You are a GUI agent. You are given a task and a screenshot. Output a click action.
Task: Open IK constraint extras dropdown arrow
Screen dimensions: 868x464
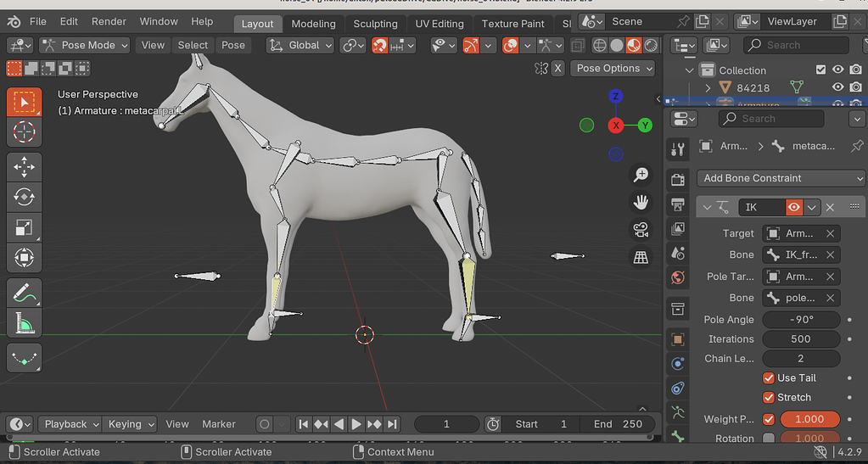[x=811, y=207]
